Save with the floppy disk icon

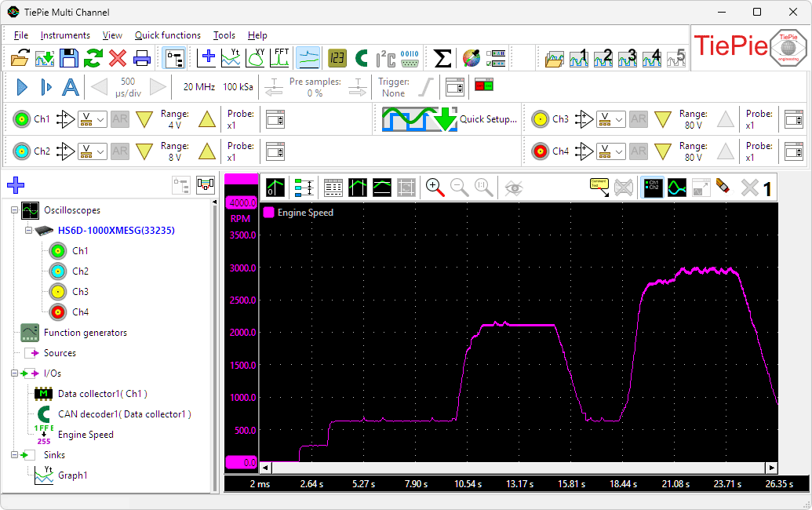(x=69, y=57)
